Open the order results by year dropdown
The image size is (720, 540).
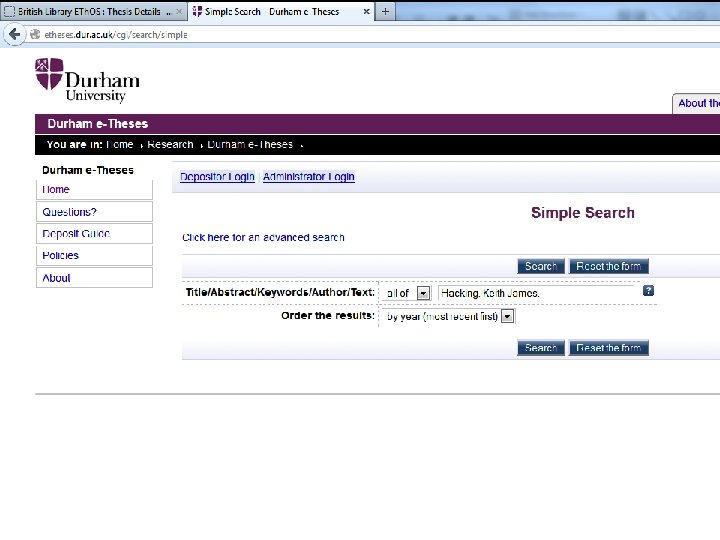coord(449,316)
